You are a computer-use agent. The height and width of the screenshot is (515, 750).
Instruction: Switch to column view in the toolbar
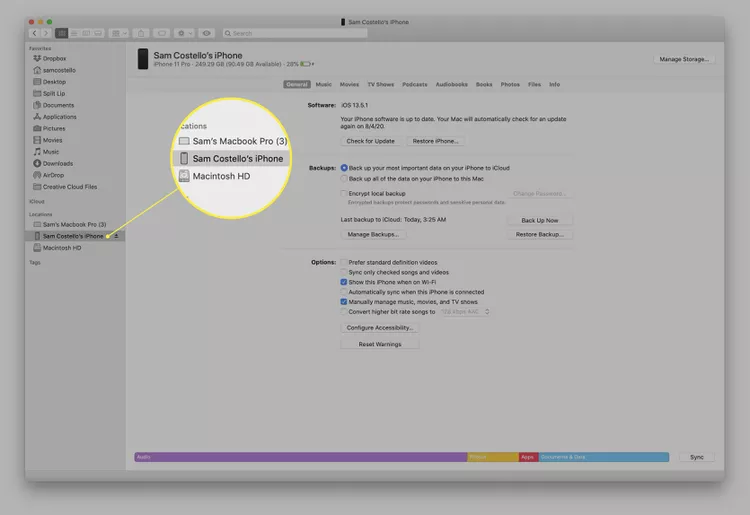click(86, 33)
